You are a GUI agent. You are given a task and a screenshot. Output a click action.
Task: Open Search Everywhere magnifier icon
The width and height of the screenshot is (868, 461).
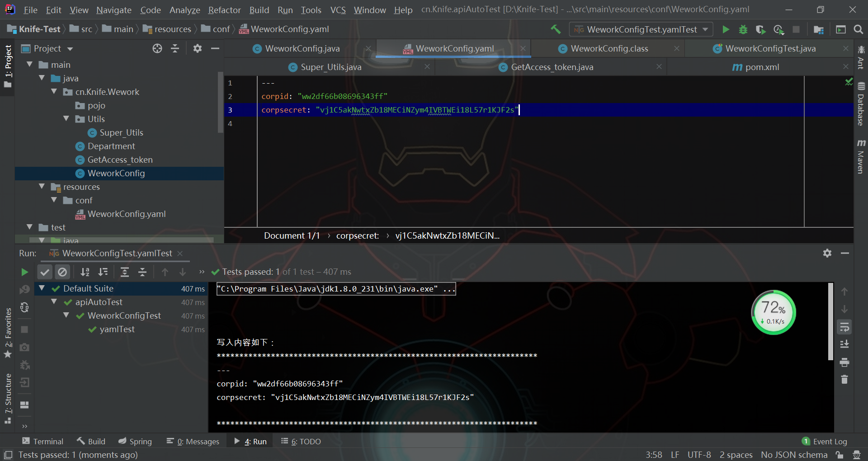858,29
